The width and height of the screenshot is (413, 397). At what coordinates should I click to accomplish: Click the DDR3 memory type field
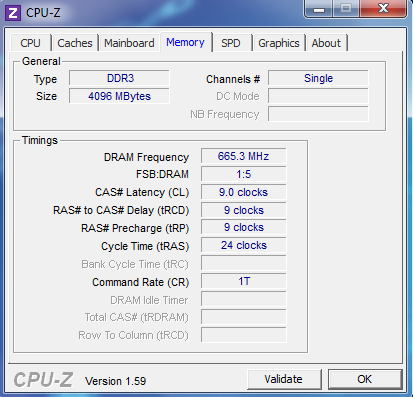pos(119,78)
